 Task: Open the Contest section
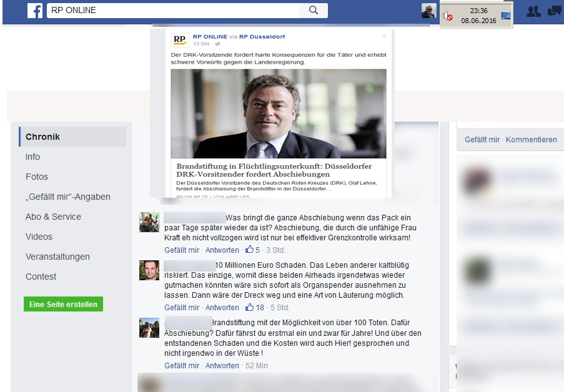pyautogui.click(x=41, y=277)
